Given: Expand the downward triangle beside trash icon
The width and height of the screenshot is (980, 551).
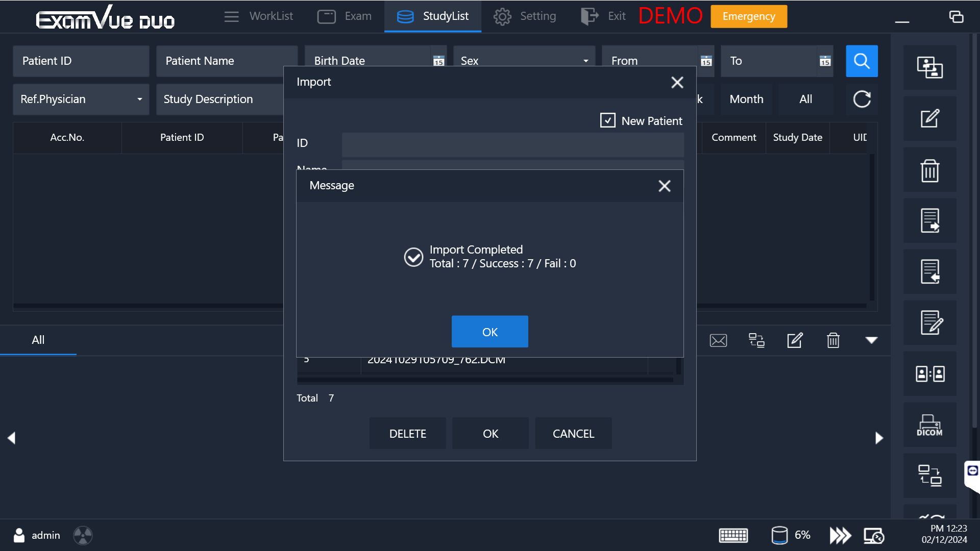Looking at the screenshot, I should click(x=871, y=340).
